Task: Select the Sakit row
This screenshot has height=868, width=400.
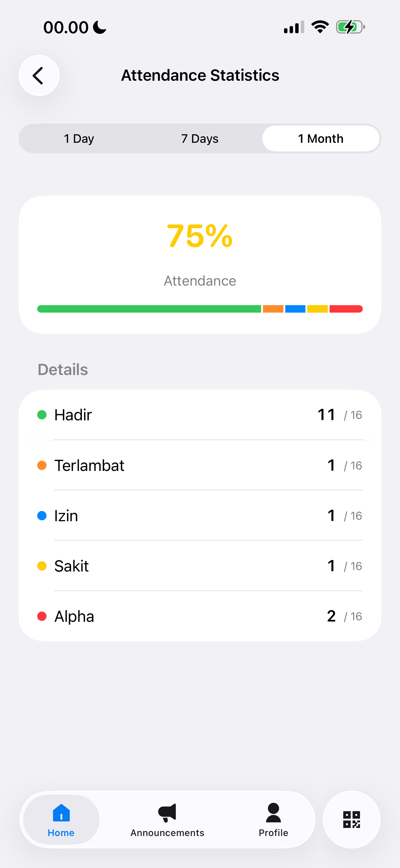Action: coord(200,566)
